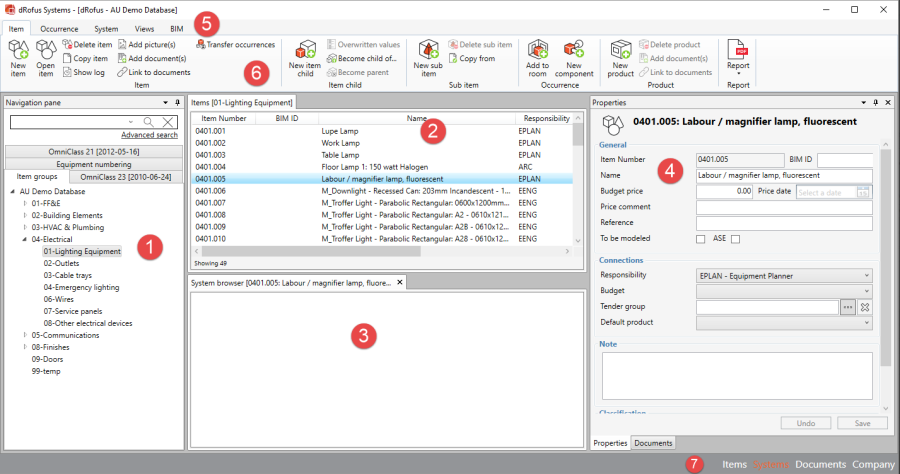Click the tender group clear icon

pyautogui.click(x=866, y=307)
